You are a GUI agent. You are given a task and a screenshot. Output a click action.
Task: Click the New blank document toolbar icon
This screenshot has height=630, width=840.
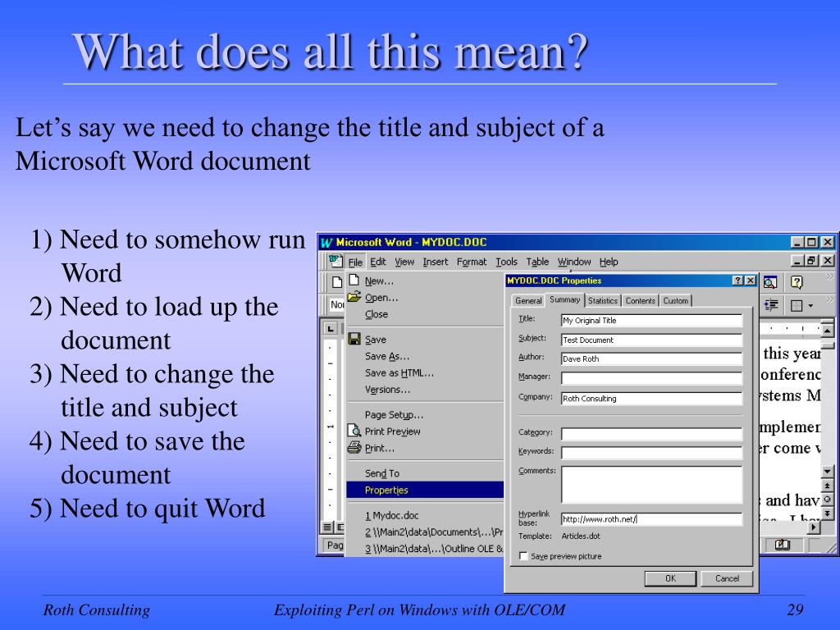[x=336, y=282]
